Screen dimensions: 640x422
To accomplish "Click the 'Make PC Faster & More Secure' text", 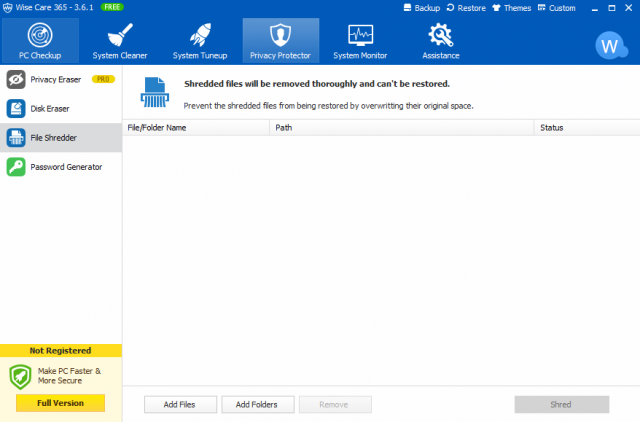I will pos(69,375).
